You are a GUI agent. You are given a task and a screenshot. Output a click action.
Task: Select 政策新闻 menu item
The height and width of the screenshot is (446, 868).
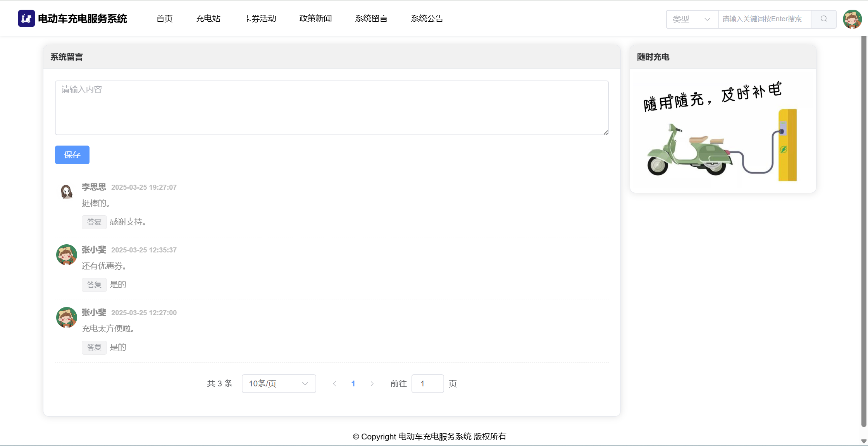click(x=315, y=19)
